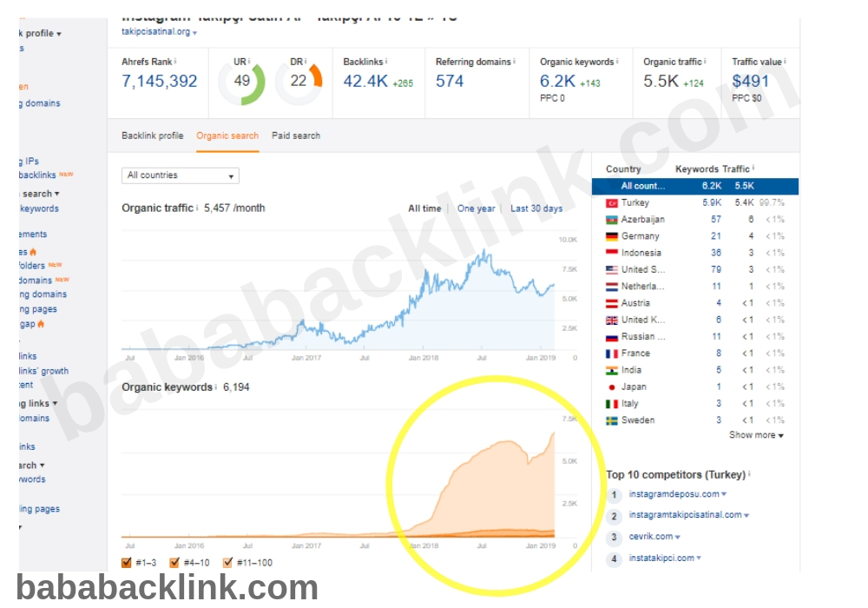
Task: Click info icon beside Top 10 competitors
Action: [x=749, y=474]
